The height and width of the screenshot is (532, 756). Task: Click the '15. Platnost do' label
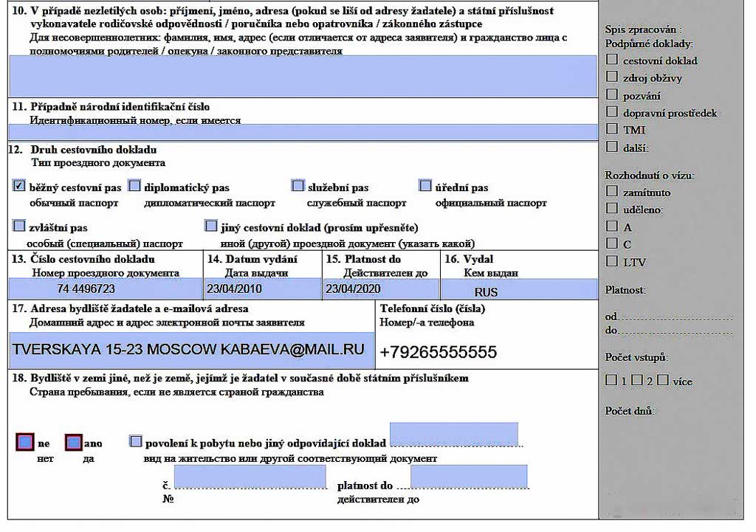tap(363, 259)
